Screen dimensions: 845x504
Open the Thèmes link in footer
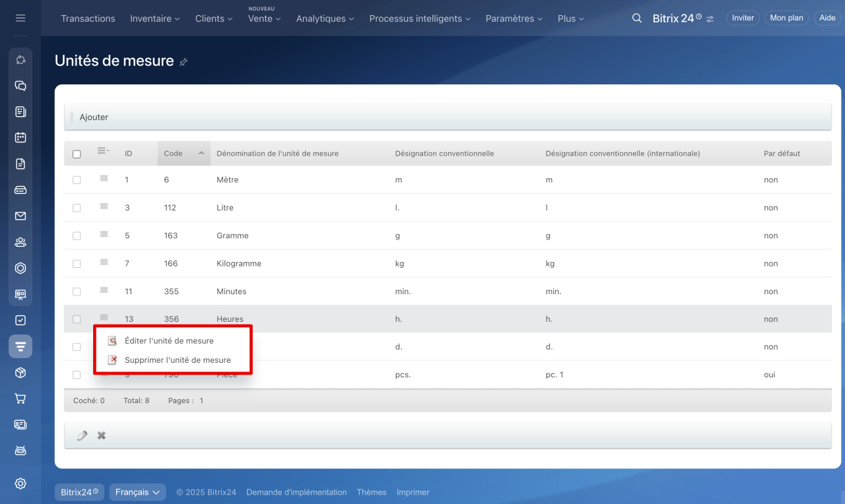(x=372, y=492)
